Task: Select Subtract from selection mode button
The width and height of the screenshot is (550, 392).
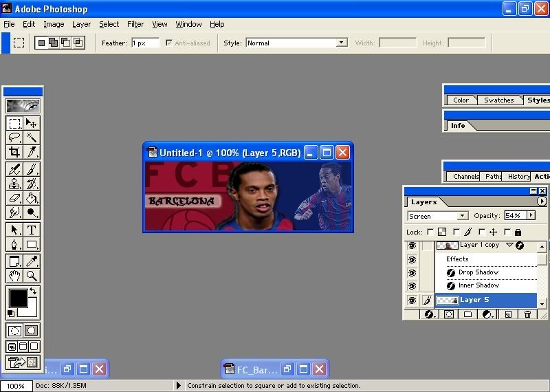Action: [65, 43]
